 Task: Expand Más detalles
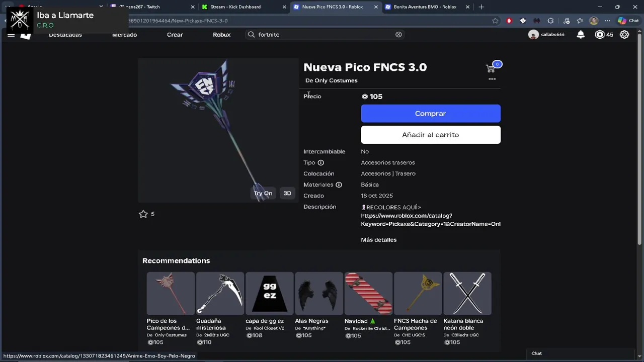[379, 240]
